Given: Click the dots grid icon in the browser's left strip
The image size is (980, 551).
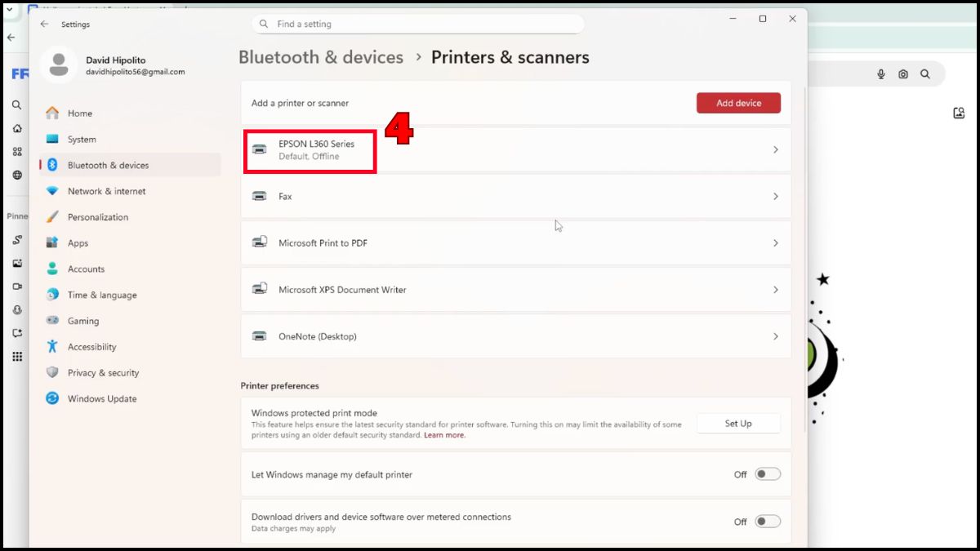Looking at the screenshot, I should tap(16, 357).
